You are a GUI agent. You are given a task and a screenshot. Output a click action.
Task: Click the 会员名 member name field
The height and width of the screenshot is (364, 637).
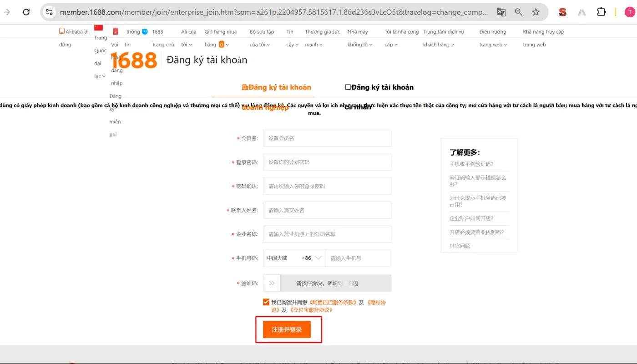(327, 138)
